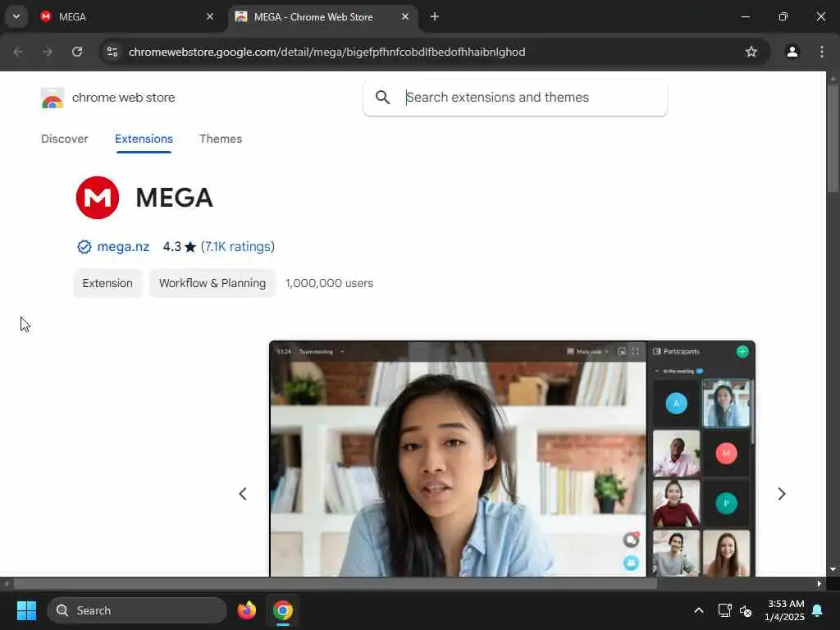The width and height of the screenshot is (840, 630).
Task: Click the muted volume tray icon
Action: 745,610
